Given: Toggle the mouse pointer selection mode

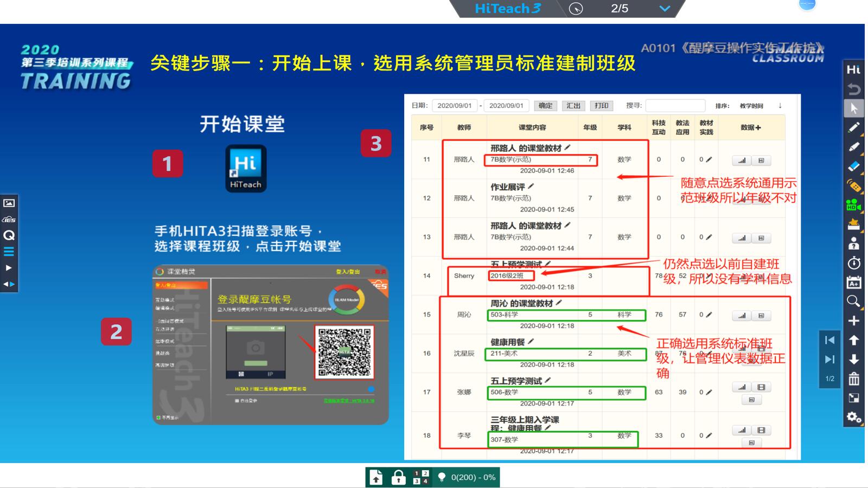Looking at the screenshot, I should tap(854, 108).
